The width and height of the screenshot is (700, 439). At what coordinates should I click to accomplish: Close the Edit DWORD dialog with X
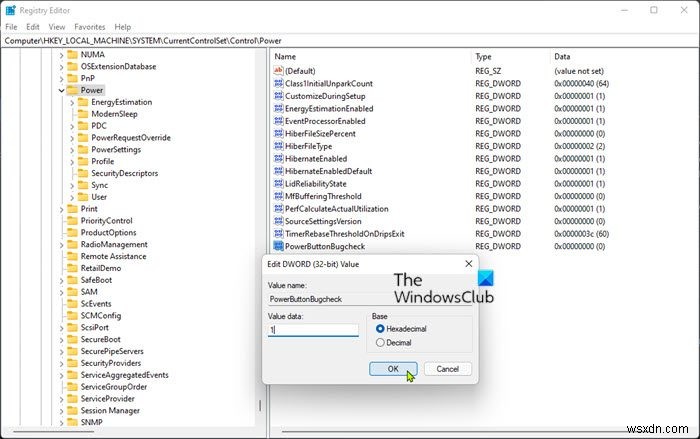tap(468, 264)
